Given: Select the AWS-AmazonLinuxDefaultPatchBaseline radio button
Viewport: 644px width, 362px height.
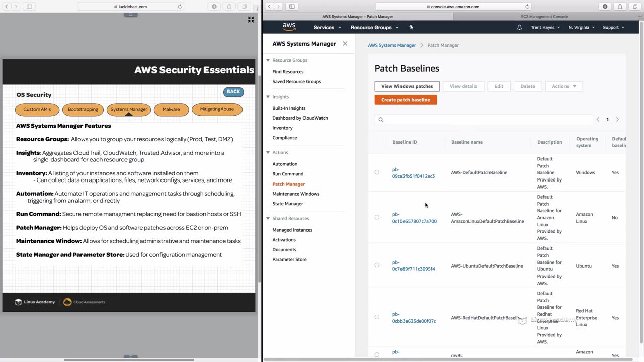Looking at the screenshot, I should (x=377, y=217).
